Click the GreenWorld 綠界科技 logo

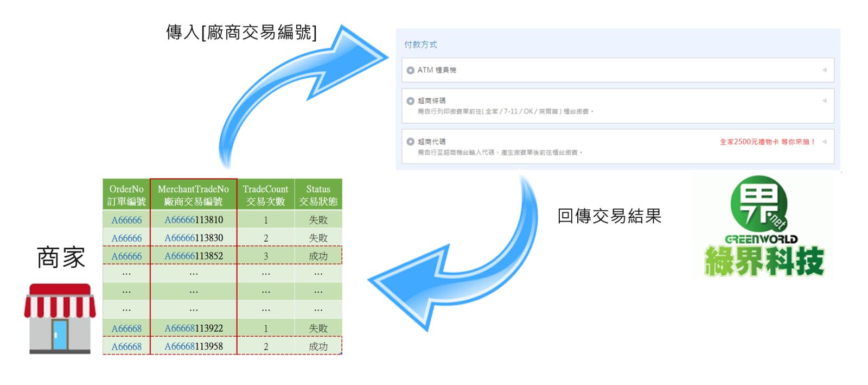(764, 226)
